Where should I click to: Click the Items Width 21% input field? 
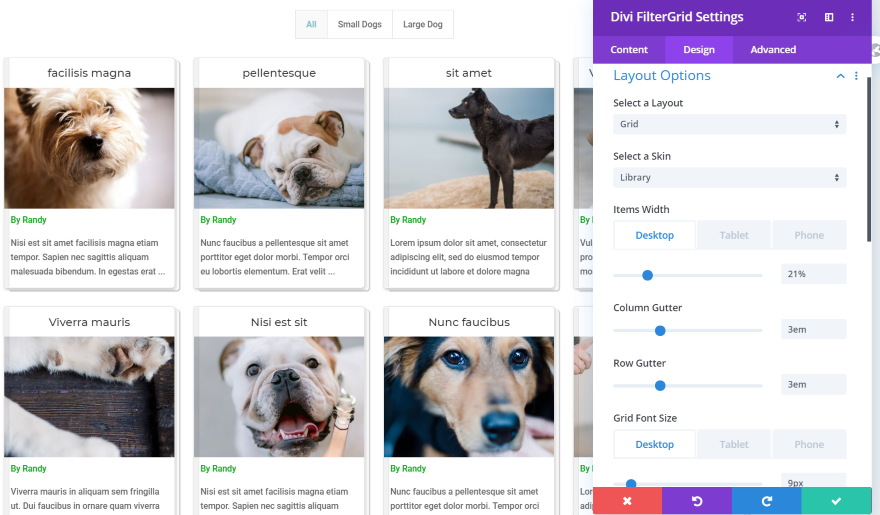tap(813, 274)
